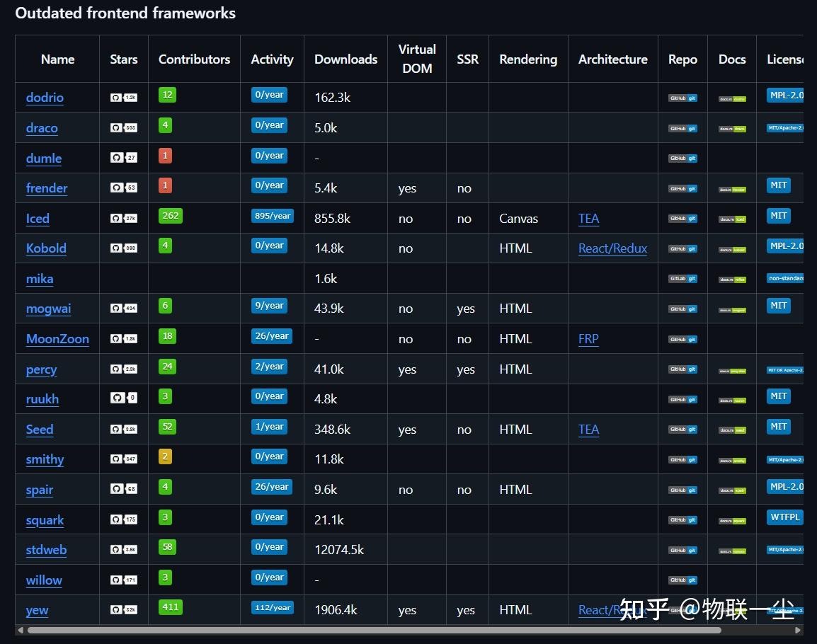817x644 pixels.
Task: Open Seed's GitHub repo badge
Action: pyautogui.click(x=682, y=430)
